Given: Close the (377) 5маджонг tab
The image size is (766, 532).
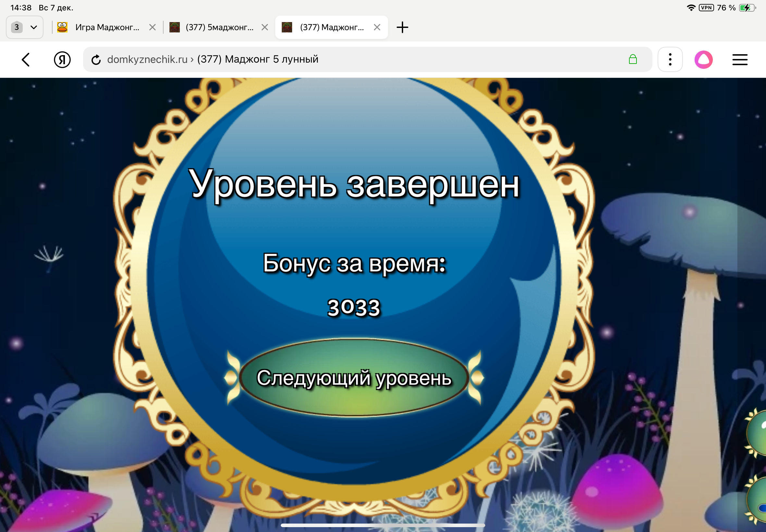Looking at the screenshot, I should pyautogui.click(x=265, y=27).
